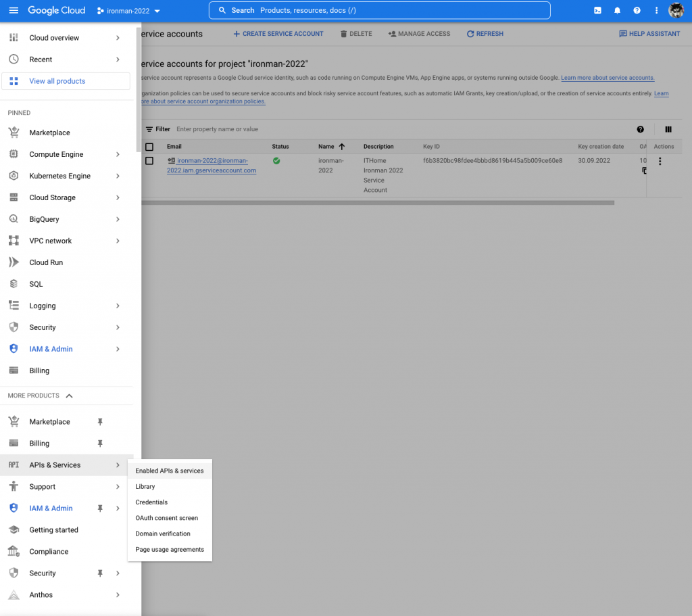The image size is (692, 616).
Task: Click the Recent clock icon
Action: coord(14,60)
